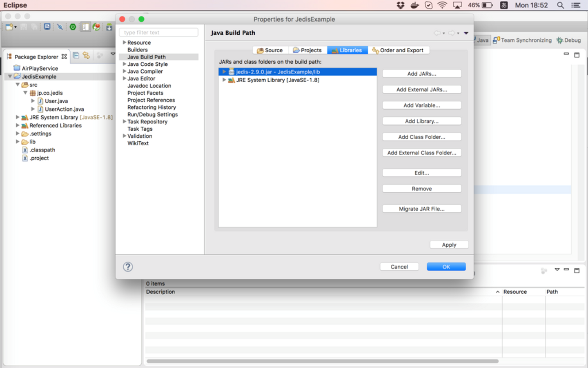Open the Docker whale menu bar icon
The width and height of the screenshot is (588, 368).
(x=414, y=5)
